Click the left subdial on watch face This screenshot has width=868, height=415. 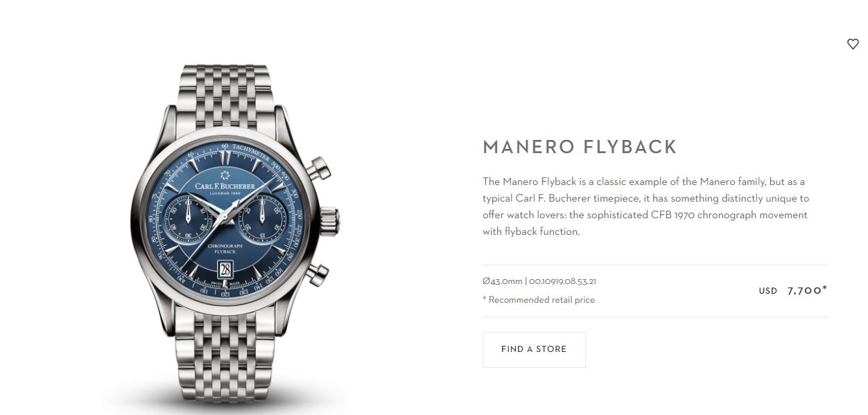(189, 218)
